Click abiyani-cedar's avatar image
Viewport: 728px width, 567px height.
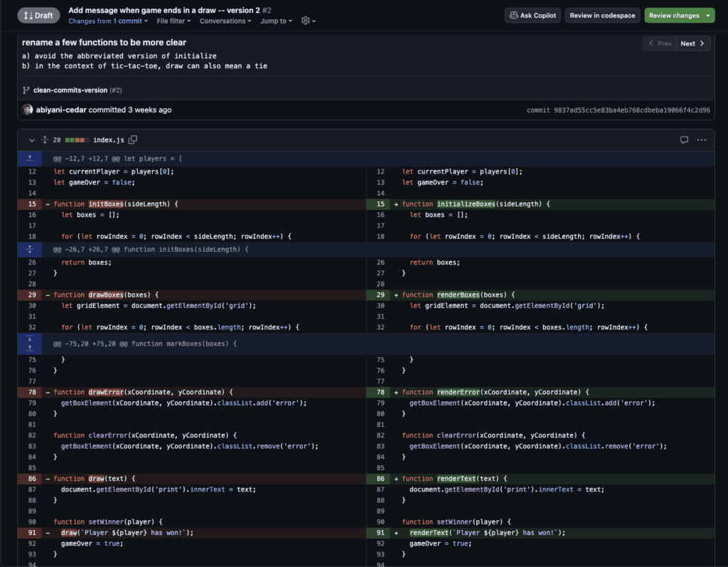28,110
